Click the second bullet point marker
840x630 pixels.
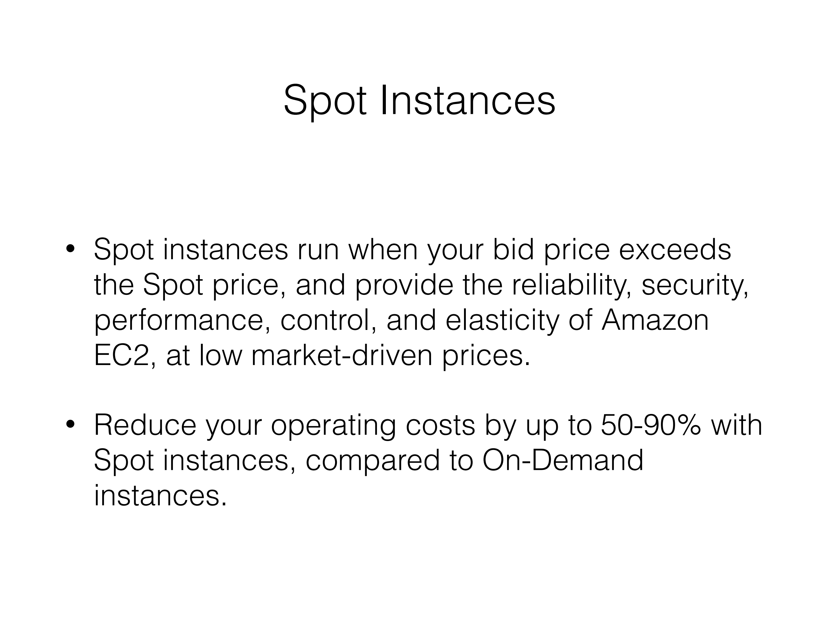coord(70,424)
